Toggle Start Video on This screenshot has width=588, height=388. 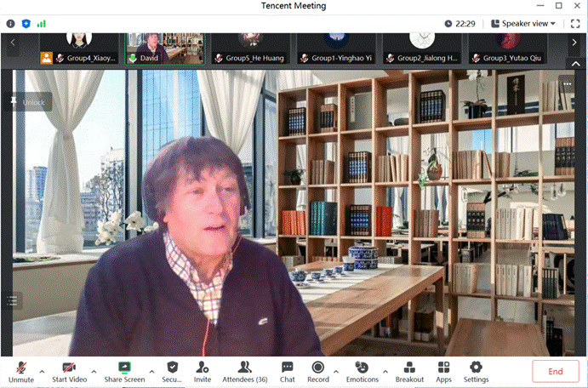tap(69, 371)
